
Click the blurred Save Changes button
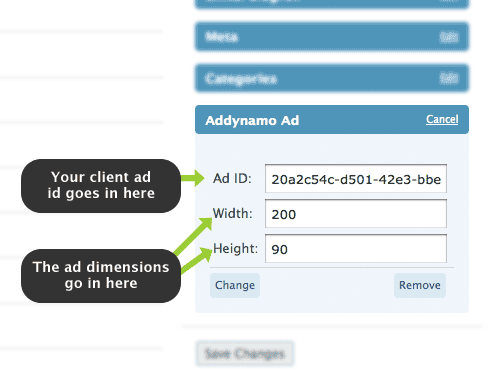click(x=245, y=354)
